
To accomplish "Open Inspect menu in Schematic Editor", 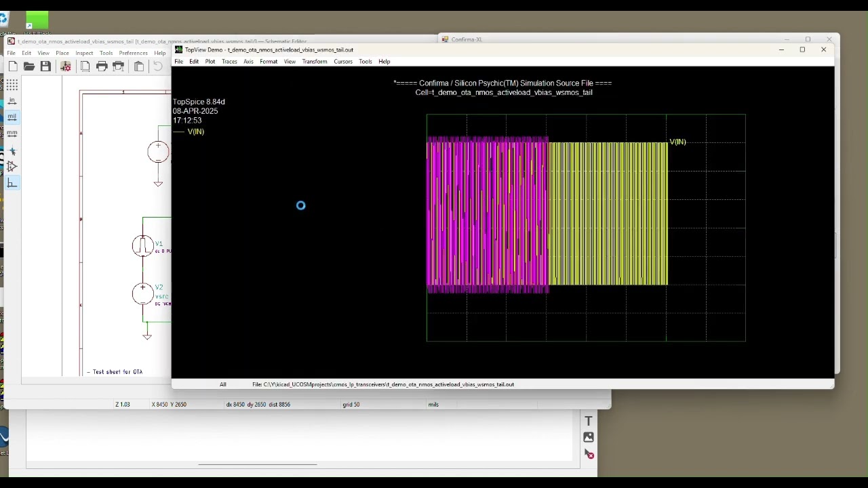I will click(84, 53).
